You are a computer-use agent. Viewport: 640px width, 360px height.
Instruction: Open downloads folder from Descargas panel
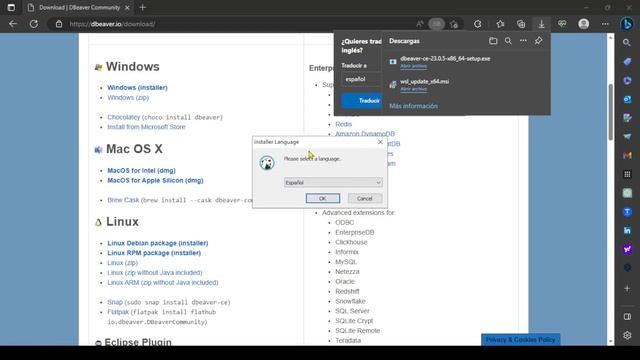tap(493, 41)
